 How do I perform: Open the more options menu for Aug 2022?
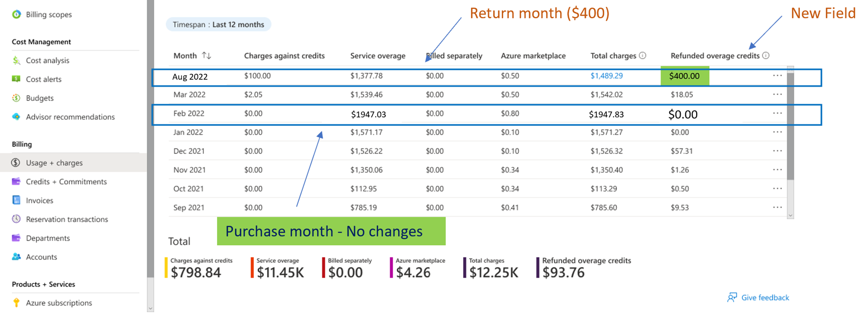[x=777, y=76]
